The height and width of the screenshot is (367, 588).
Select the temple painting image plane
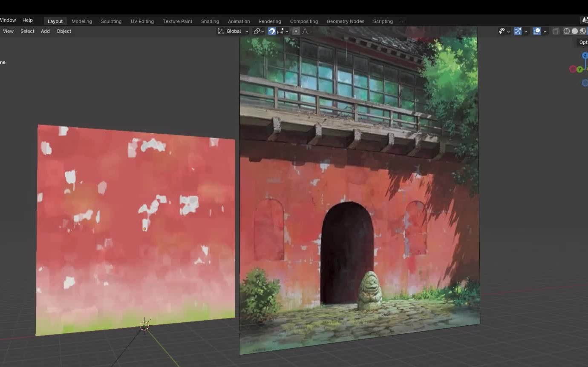(x=359, y=192)
